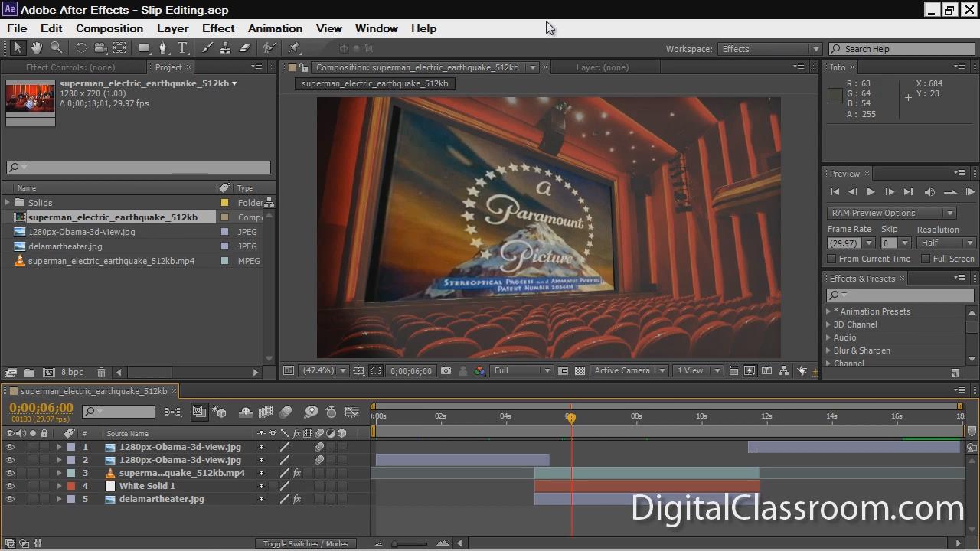Expand properties of delamartheater.jpg layer
The height and width of the screenshot is (551, 980).
tap(59, 499)
